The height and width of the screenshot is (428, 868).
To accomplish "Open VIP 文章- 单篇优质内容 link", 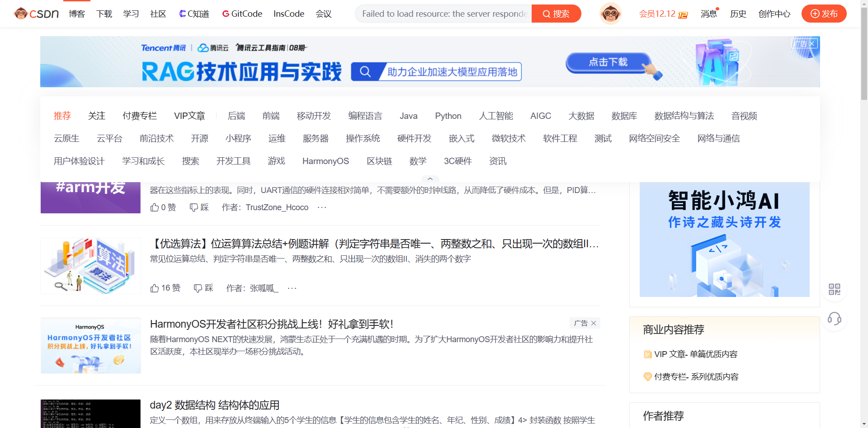I will [695, 354].
